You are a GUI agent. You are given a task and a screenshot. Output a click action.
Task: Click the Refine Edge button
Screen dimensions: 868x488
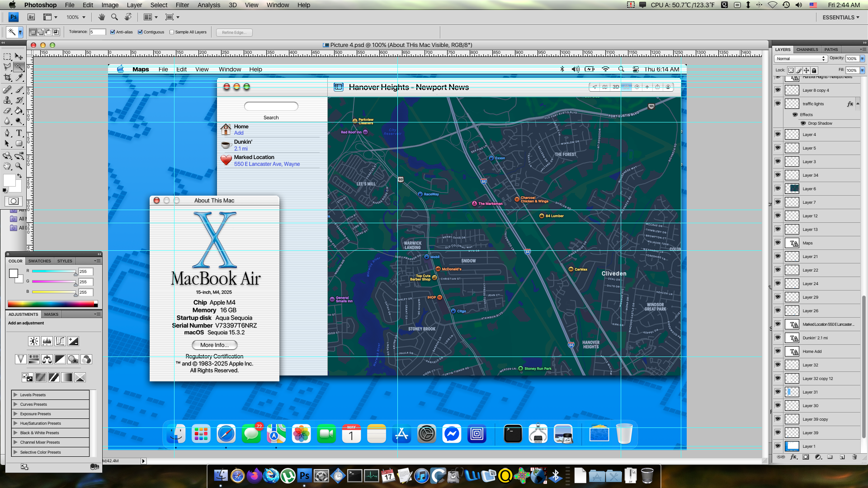234,33
